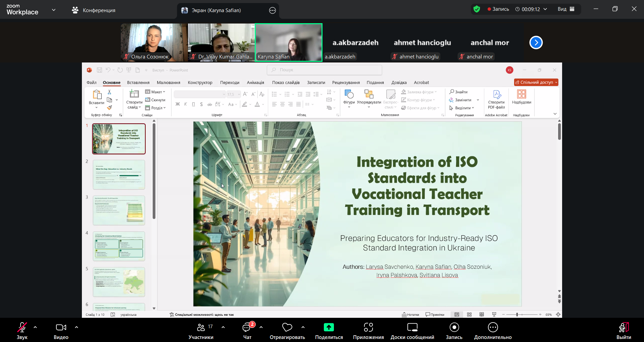Toggle the Нотатки notes pane in PowerPoint
The width and height of the screenshot is (644, 342).
click(410, 314)
